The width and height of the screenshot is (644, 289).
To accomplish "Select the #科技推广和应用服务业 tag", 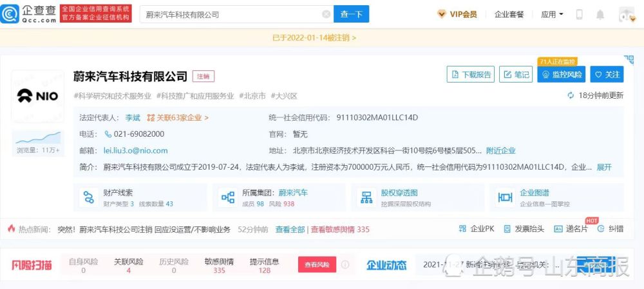I will tap(195, 96).
